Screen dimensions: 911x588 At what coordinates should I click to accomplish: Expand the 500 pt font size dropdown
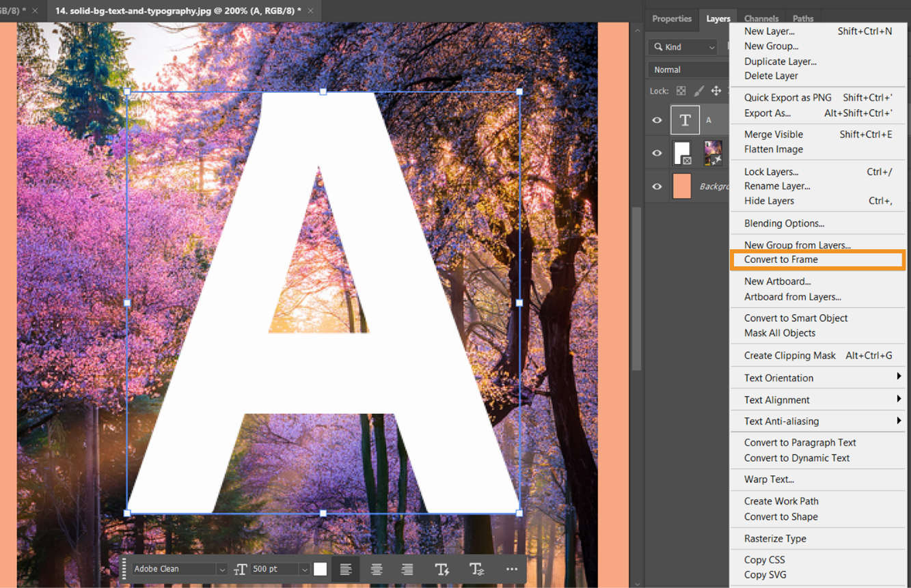click(x=303, y=569)
